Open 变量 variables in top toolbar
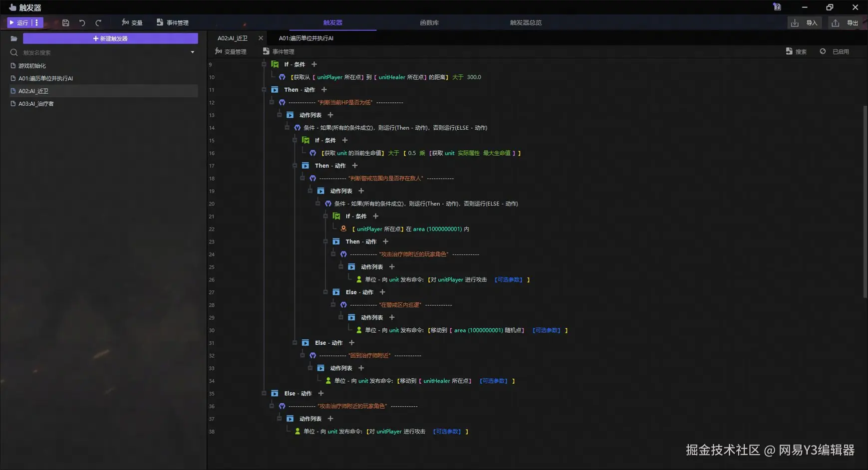868x470 pixels. [x=132, y=23]
